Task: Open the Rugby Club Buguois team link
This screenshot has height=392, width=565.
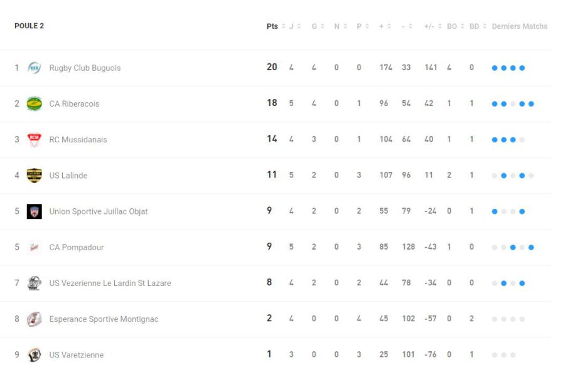Action: [x=85, y=68]
